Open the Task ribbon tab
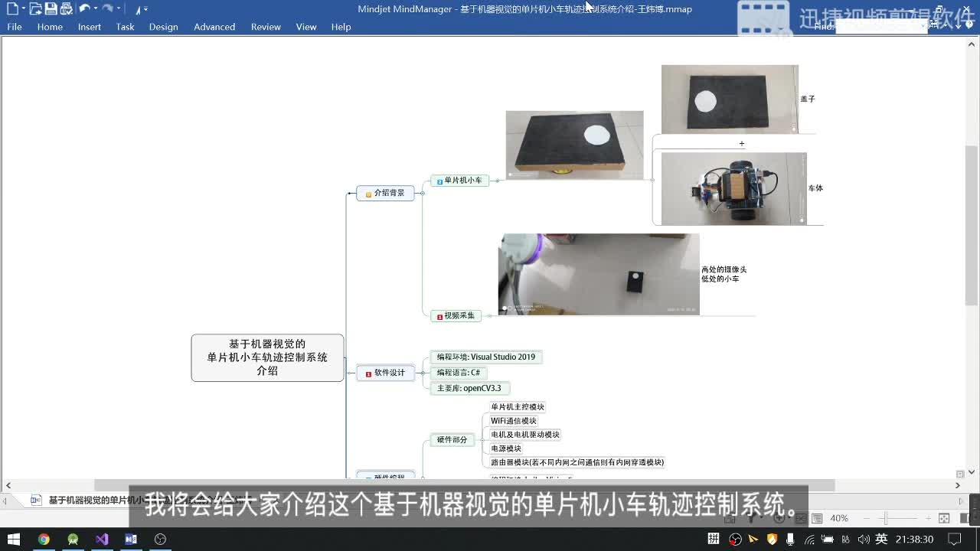 click(125, 27)
